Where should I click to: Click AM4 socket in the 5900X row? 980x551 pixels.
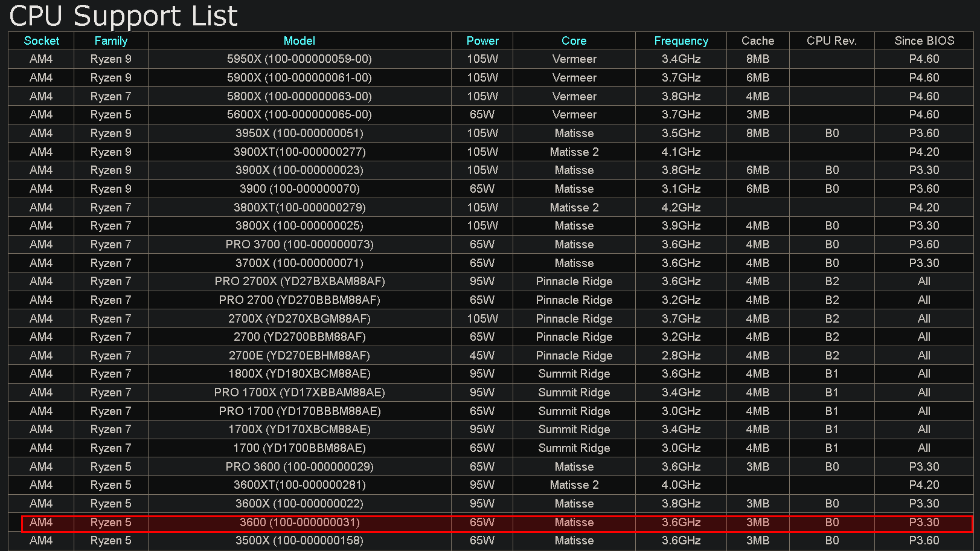41,78
